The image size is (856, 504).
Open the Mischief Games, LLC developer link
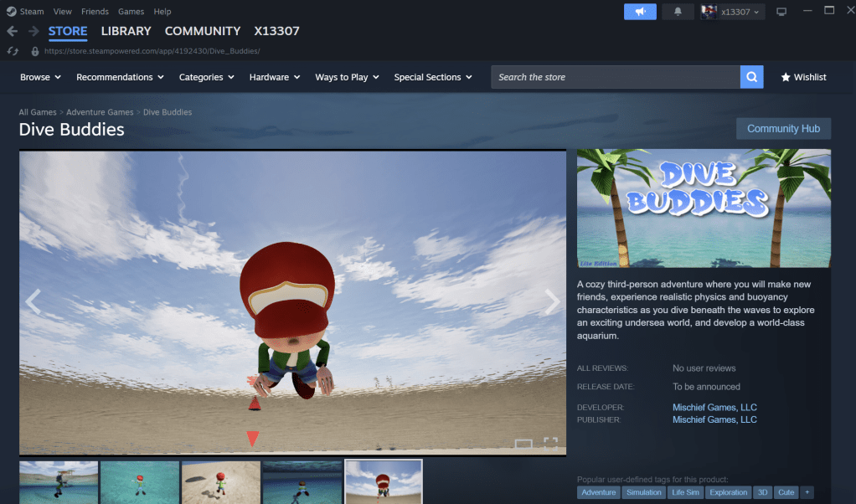pyautogui.click(x=714, y=407)
